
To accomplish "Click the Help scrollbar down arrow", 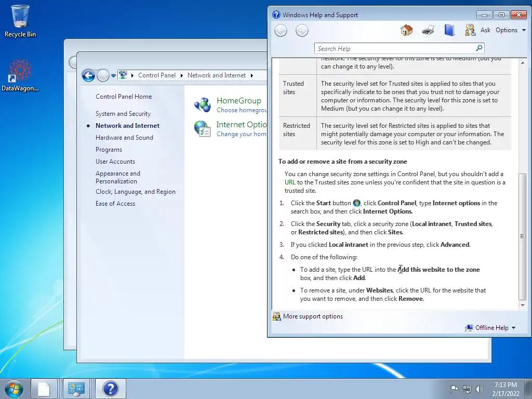I will point(523,305).
